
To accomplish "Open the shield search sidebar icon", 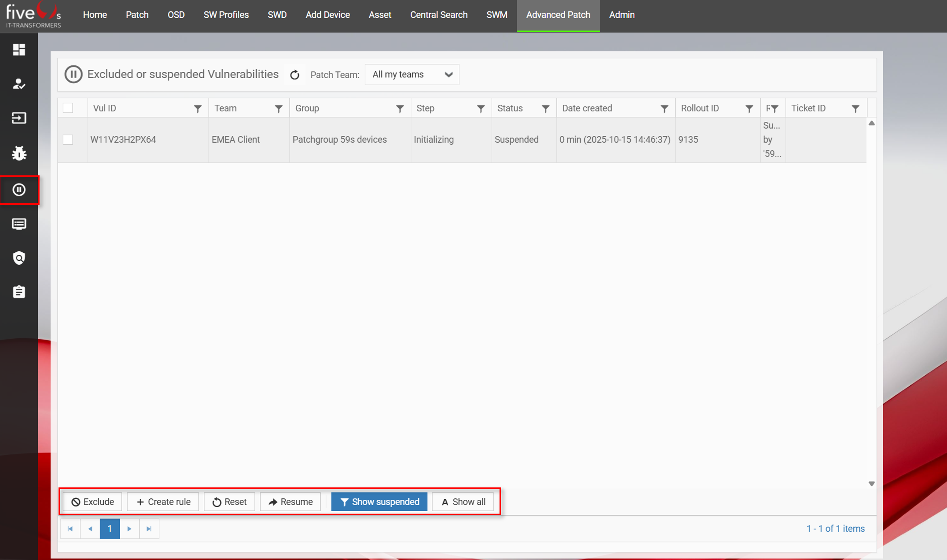I will [19, 258].
